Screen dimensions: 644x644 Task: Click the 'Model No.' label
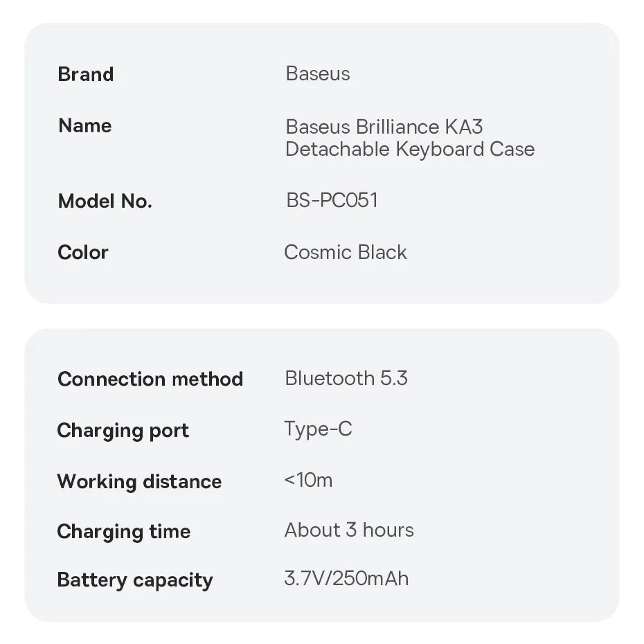[x=105, y=201]
